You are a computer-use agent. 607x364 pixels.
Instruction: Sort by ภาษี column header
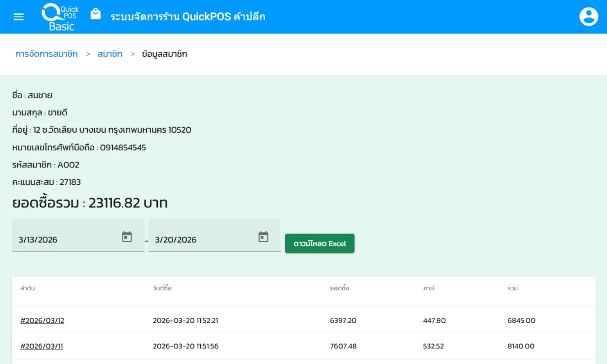429,288
